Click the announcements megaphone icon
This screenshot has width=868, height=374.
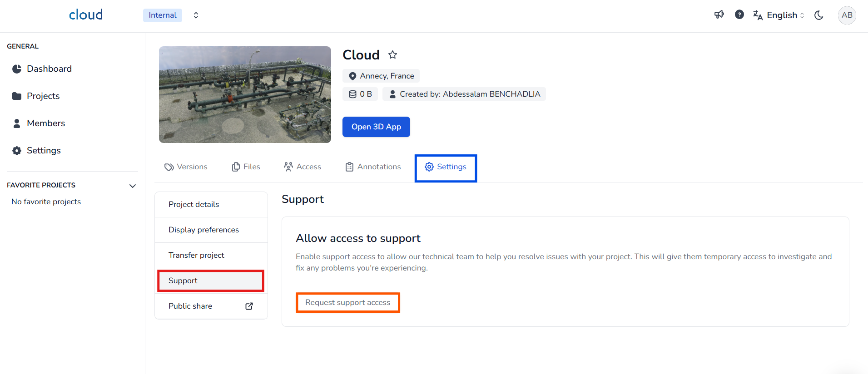(x=719, y=15)
